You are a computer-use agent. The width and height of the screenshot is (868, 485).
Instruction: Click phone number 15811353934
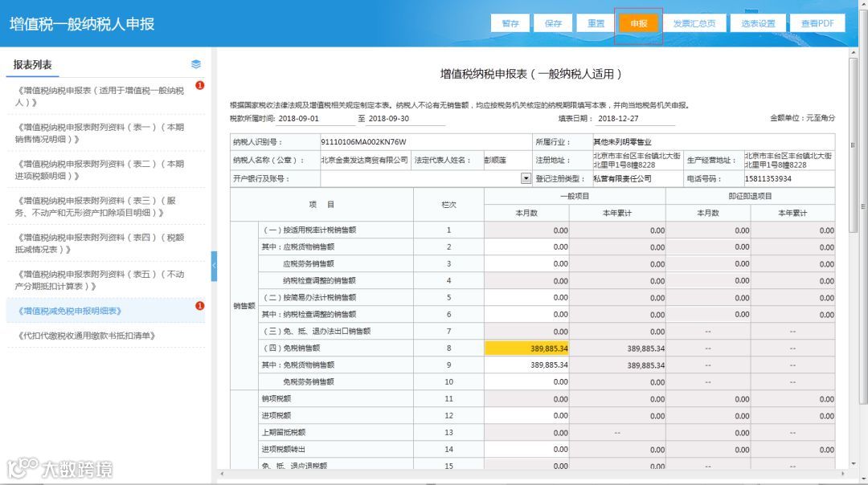(768, 178)
